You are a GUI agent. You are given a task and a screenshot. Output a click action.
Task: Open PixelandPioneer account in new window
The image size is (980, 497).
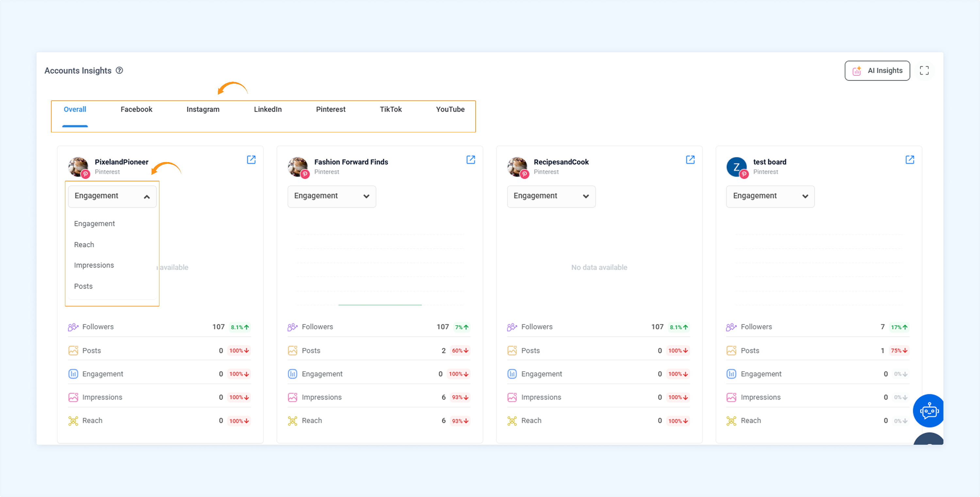tap(251, 160)
